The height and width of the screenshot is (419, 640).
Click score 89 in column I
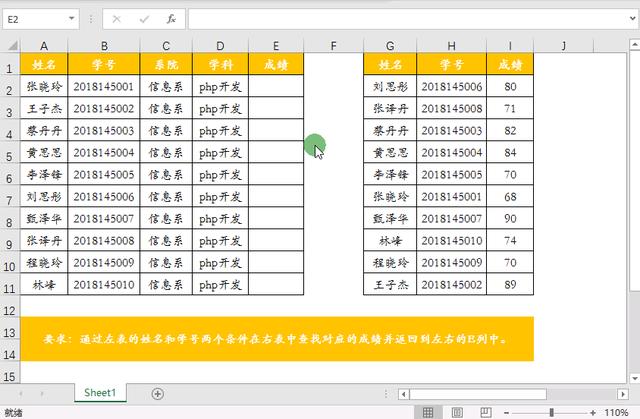510,284
